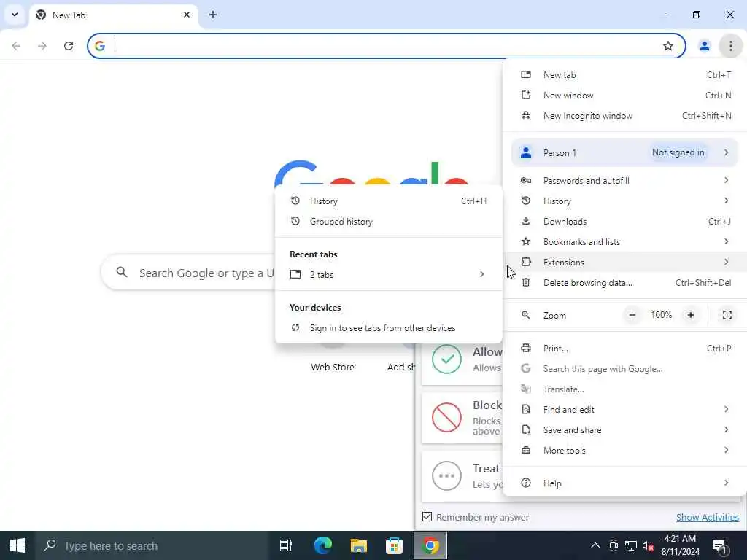Open Task View in taskbar
Image resolution: width=747 pixels, height=560 pixels.
click(286, 545)
